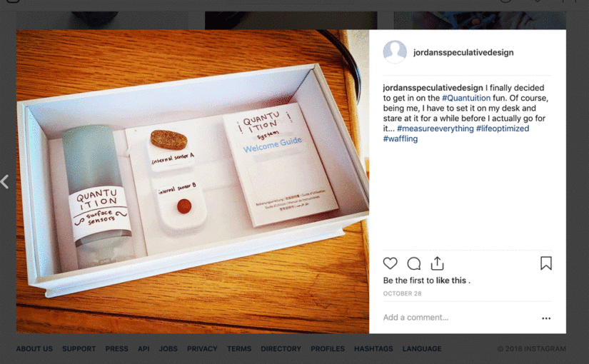Focus the Add a comment field
This screenshot has height=364, width=589.
pyautogui.click(x=460, y=318)
